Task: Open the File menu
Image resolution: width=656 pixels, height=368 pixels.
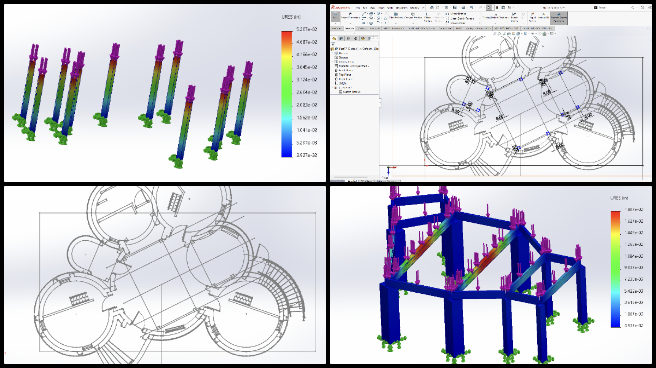Action: click(358, 8)
